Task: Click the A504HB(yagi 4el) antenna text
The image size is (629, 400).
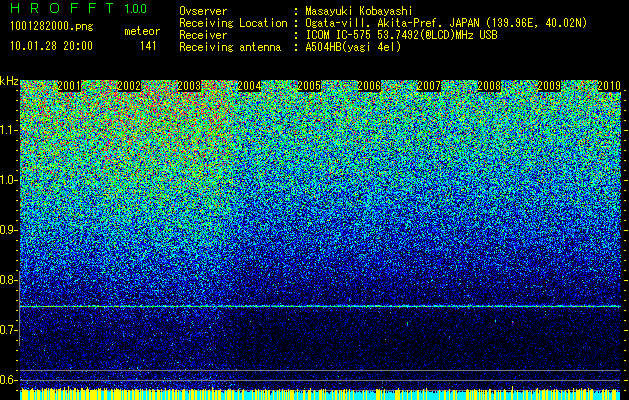Action: click(x=353, y=47)
